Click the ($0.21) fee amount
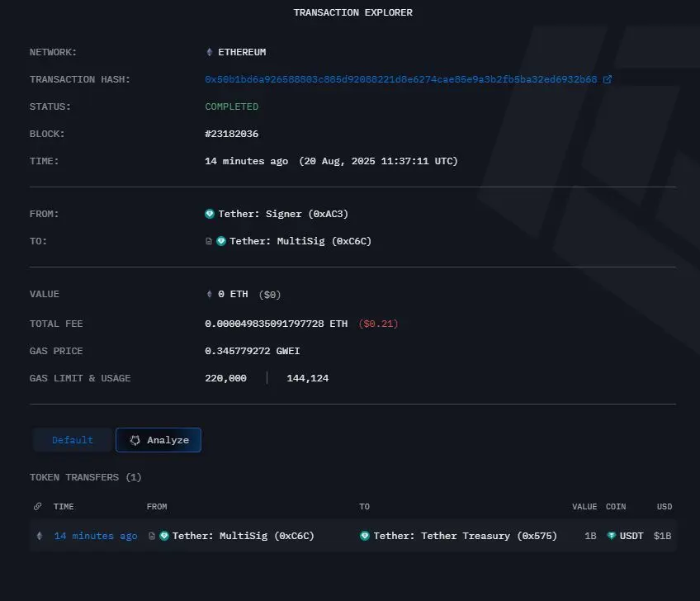700x601 pixels. pyautogui.click(x=378, y=324)
